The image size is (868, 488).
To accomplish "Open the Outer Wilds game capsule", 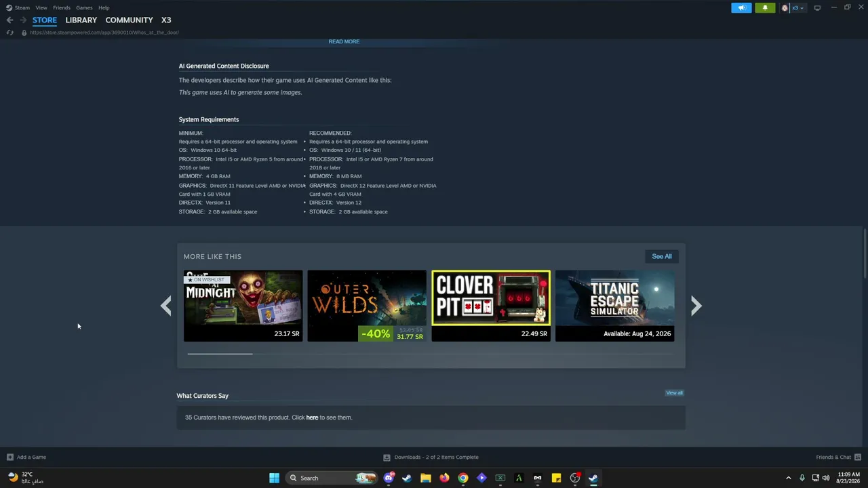I will (x=367, y=306).
